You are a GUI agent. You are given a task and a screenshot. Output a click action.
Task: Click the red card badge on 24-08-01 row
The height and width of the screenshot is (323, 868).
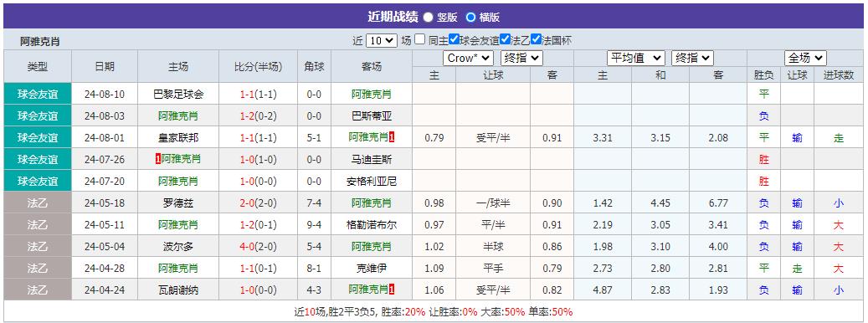[392, 138]
